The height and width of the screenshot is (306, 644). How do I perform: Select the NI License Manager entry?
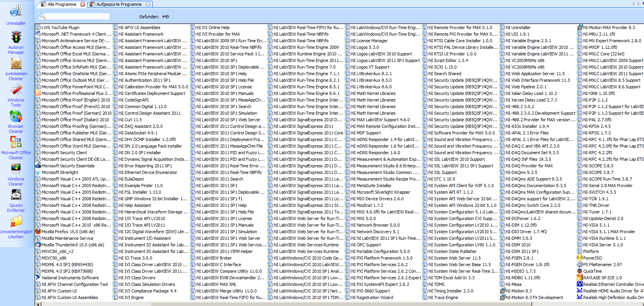(369, 41)
